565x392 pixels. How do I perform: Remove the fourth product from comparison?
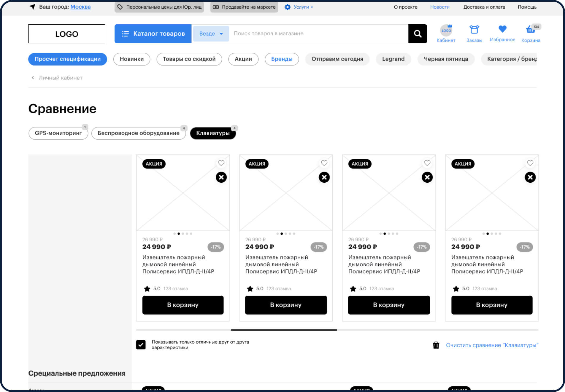530,177
